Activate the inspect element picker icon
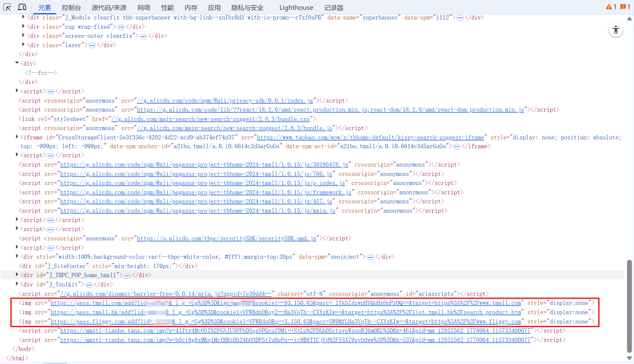 point(7,7)
